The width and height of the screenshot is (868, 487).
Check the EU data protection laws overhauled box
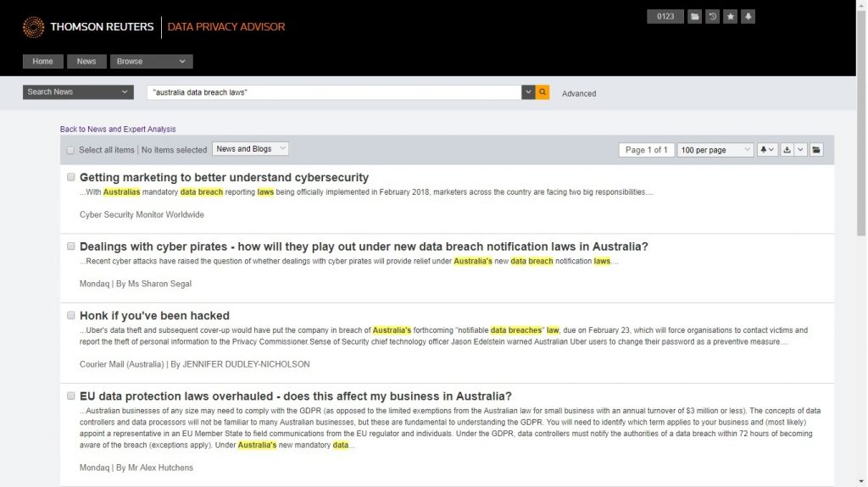click(71, 396)
